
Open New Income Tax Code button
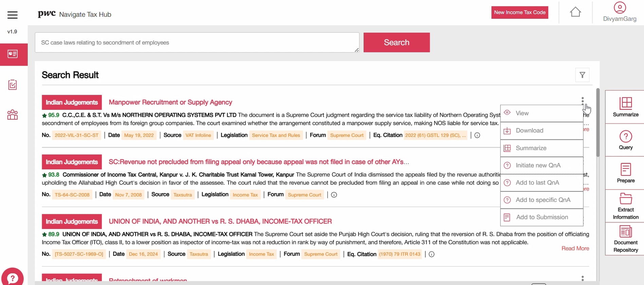pos(520,12)
